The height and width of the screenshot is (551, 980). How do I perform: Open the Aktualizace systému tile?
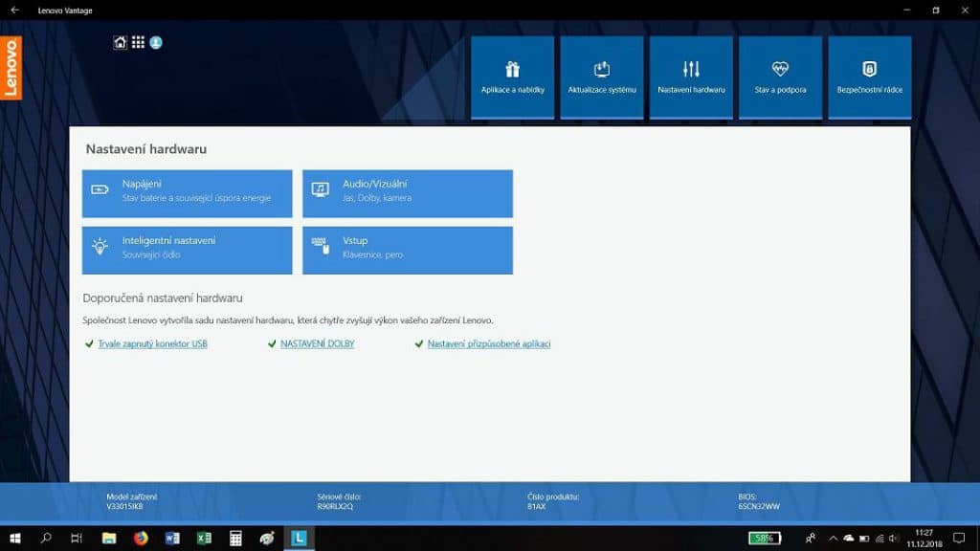coord(602,77)
